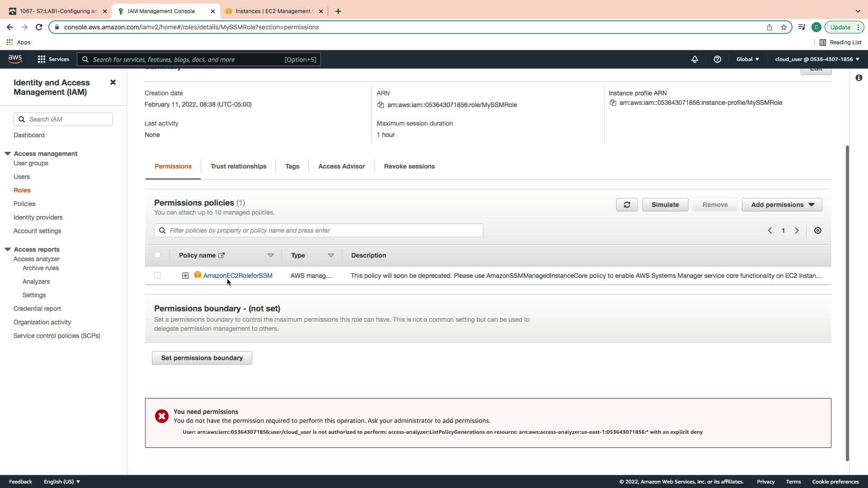Expand the AmazonEC2RoleforSSM policy row

[x=185, y=276]
